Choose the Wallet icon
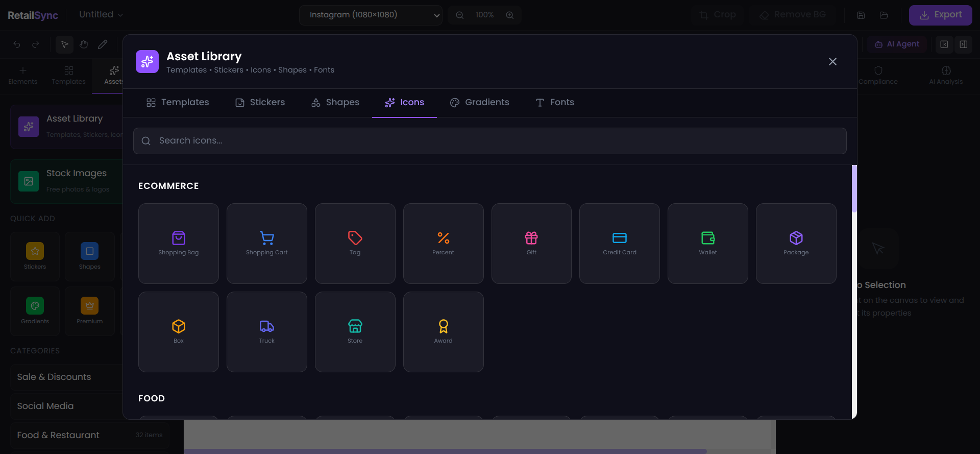This screenshot has width=980, height=454. pos(708,244)
